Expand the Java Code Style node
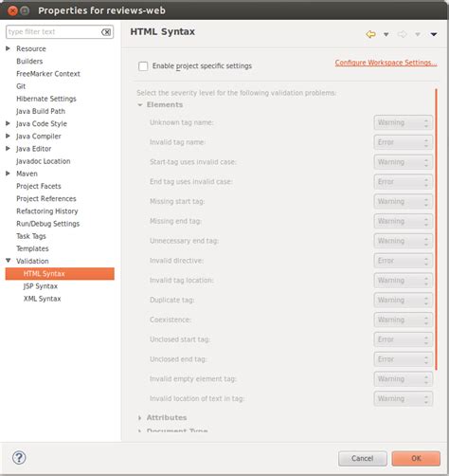449x476 pixels. [9, 123]
